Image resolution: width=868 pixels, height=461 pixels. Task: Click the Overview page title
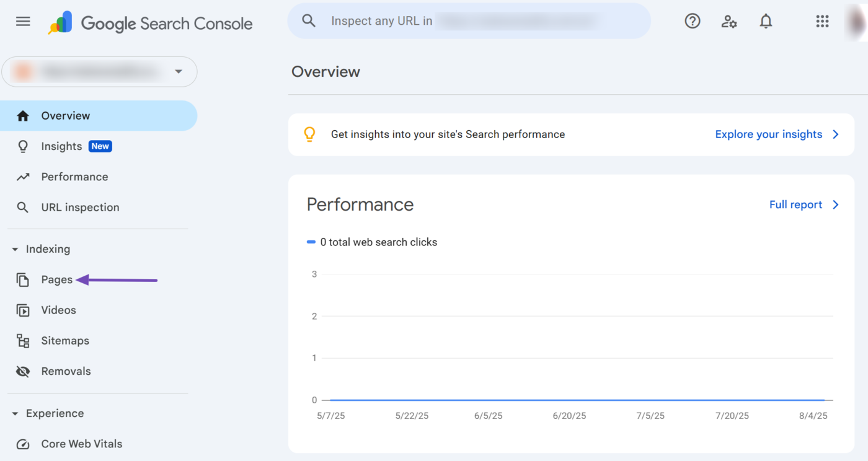point(325,72)
